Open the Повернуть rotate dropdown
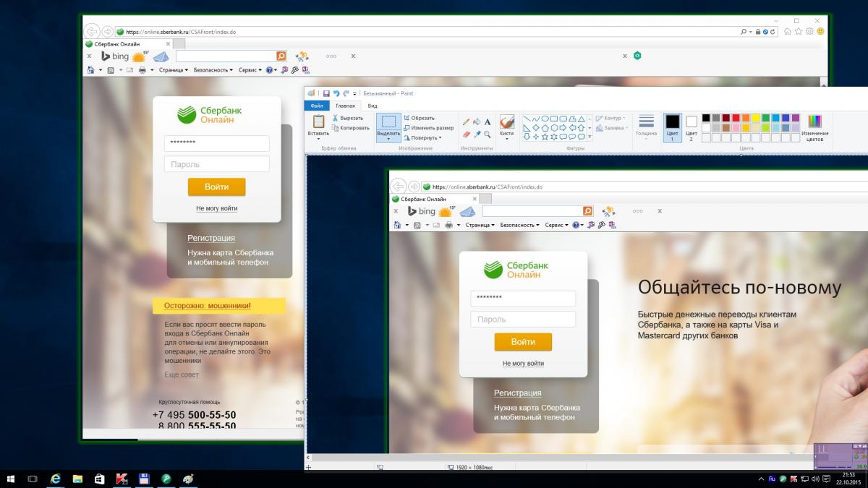The height and width of the screenshot is (488, 868). (x=423, y=137)
